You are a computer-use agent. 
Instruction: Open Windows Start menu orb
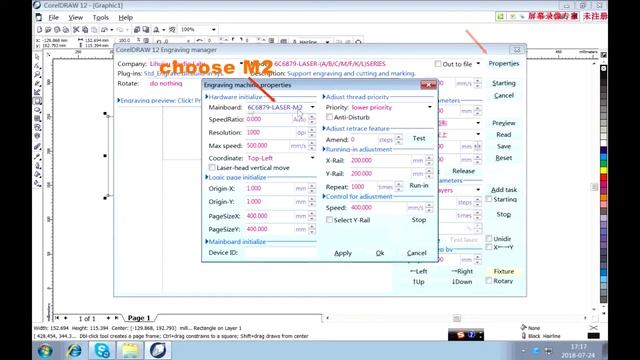[45, 351]
